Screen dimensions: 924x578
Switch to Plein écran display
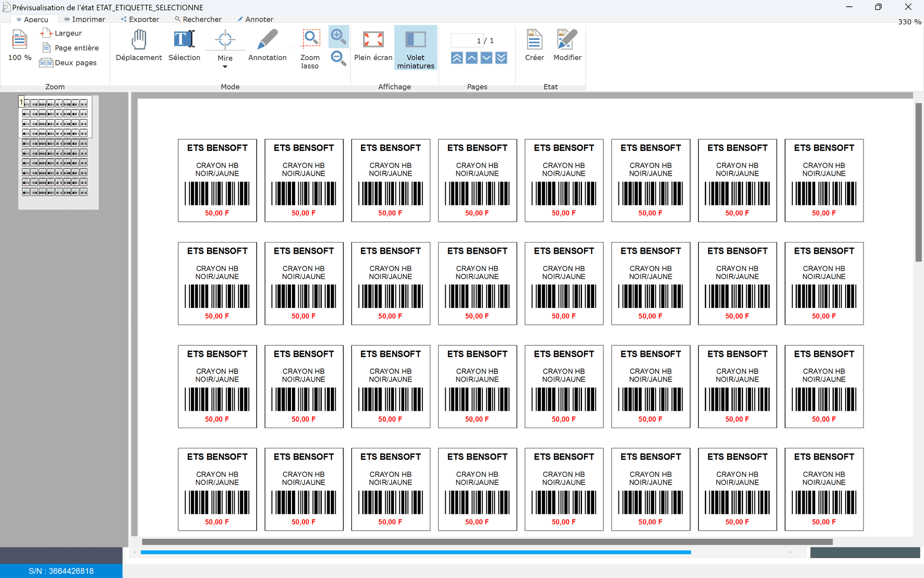373,45
